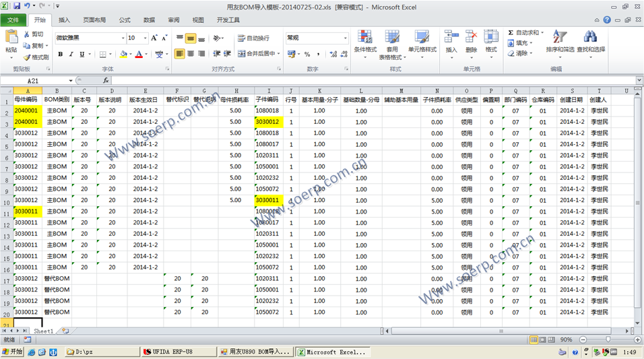Toggle align text left button

[x=179, y=54]
